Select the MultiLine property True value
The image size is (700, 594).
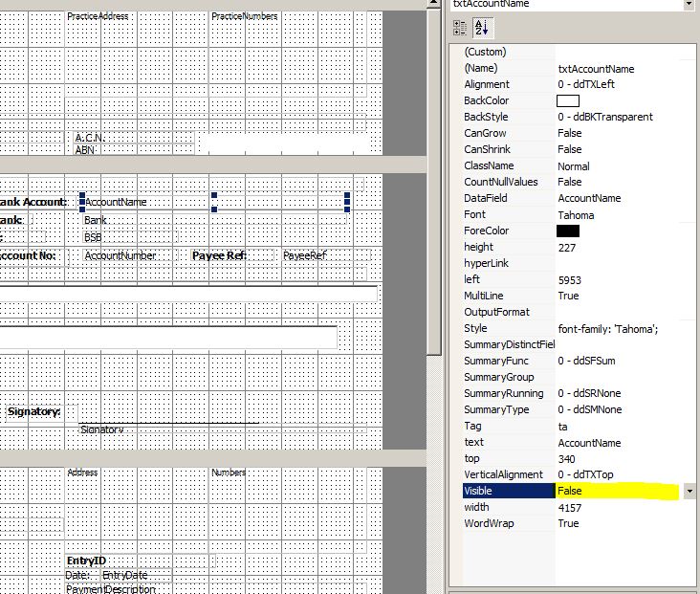568,297
